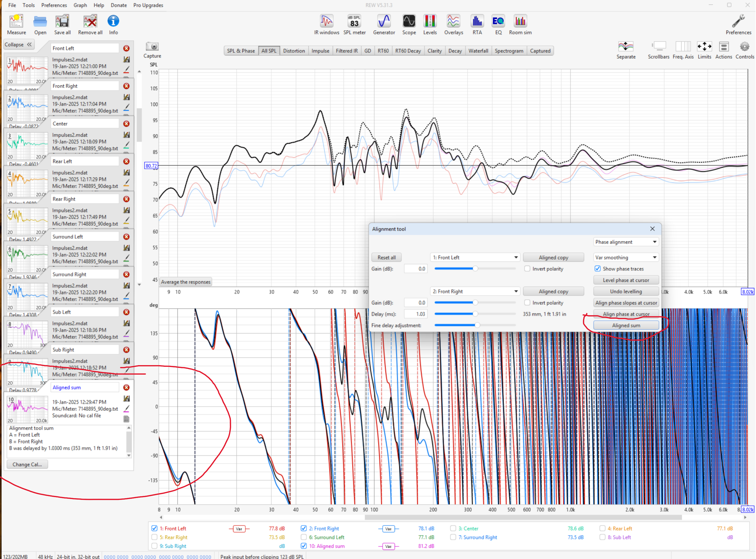Open Var smoothing selector for Front Right legend

pyautogui.click(x=388, y=529)
